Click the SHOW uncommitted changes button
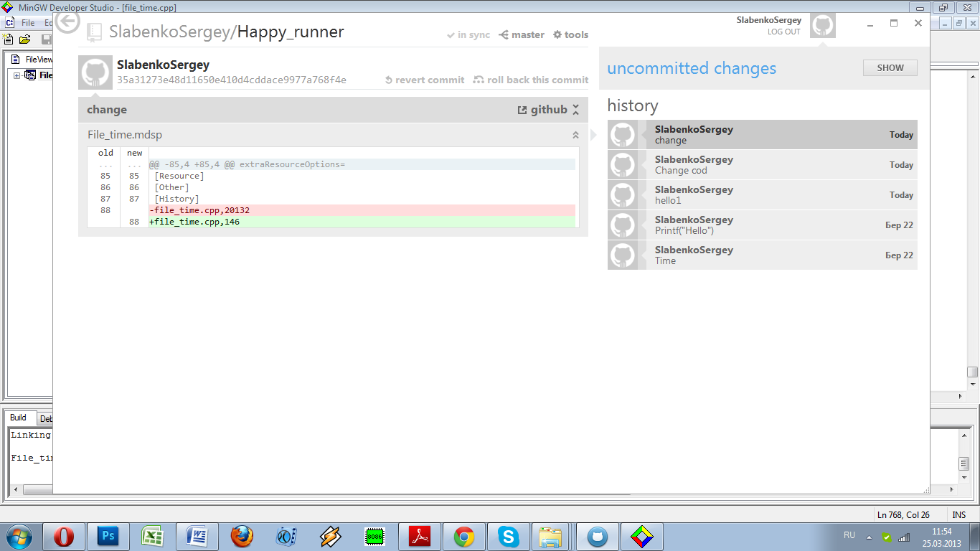This screenshot has height=551, width=980. point(890,68)
